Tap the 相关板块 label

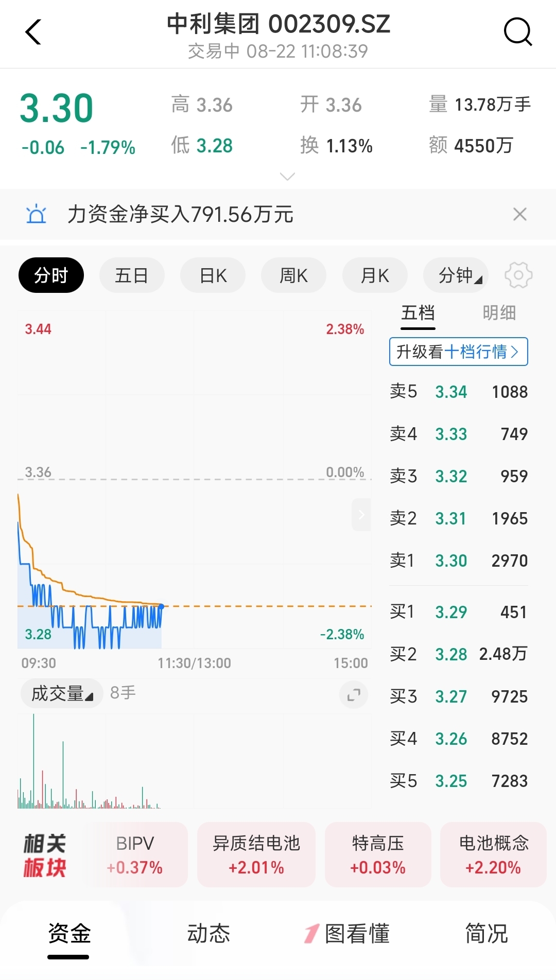pos(45,855)
